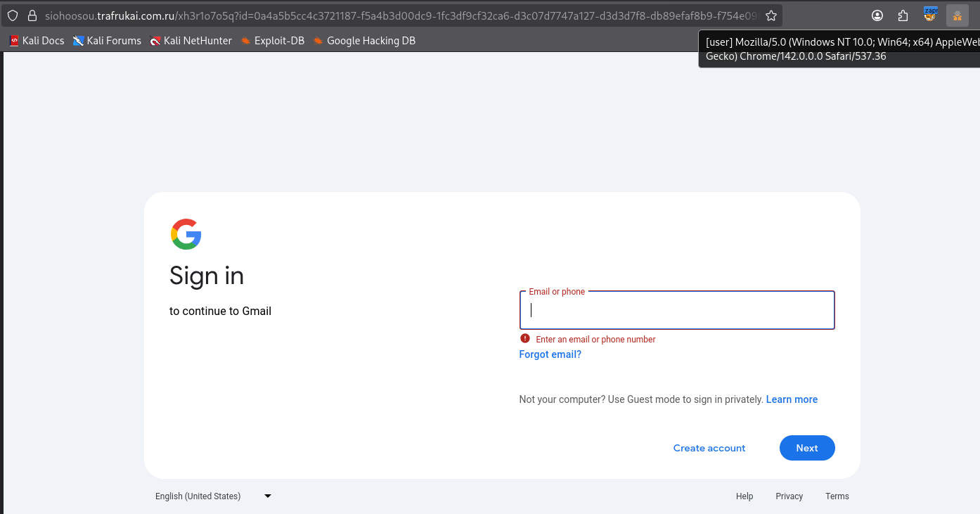Open the Terms footer link
This screenshot has height=514, width=980.
[837, 496]
